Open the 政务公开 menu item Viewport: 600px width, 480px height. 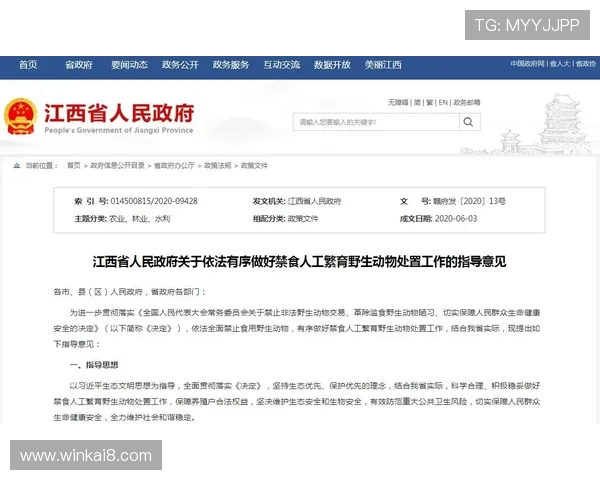coord(180,65)
